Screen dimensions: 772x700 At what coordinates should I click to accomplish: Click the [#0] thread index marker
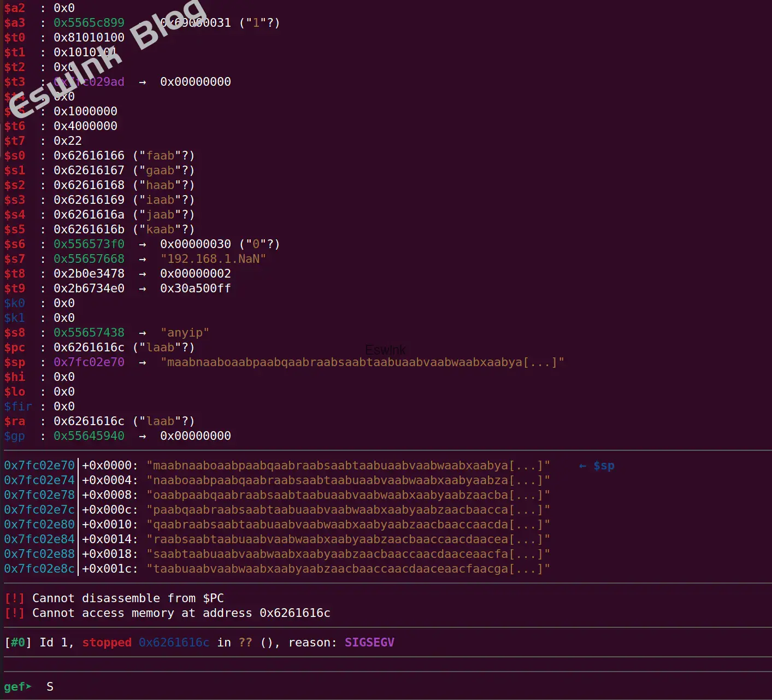coord(17,643)
